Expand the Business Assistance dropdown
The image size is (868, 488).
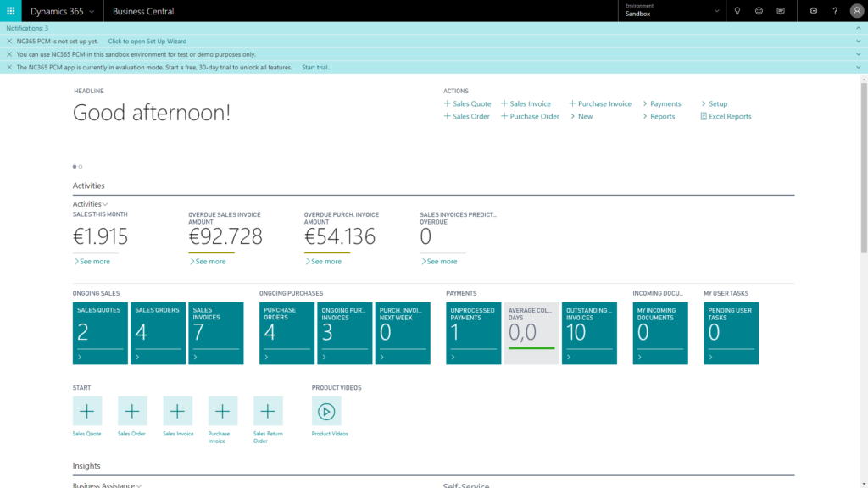[x=107, y=485]
